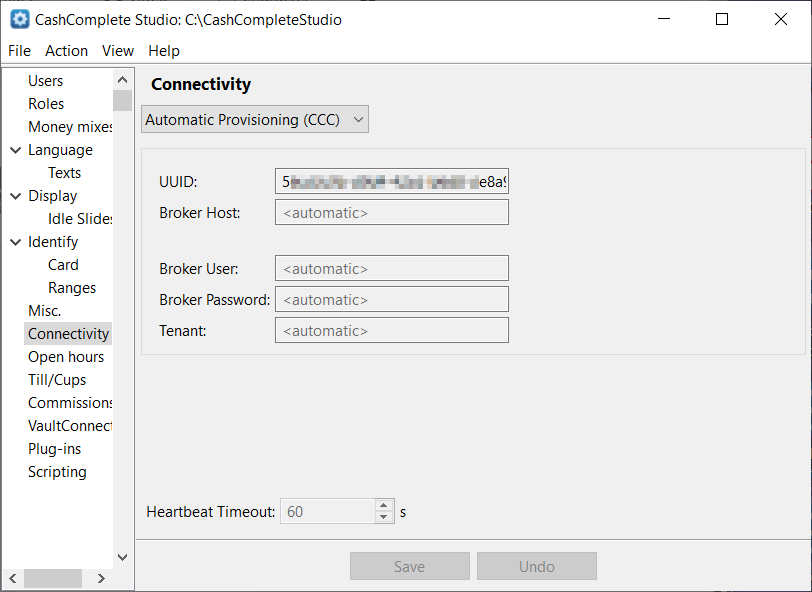Open Automatic Provisioning (CCC) dropdown
This screenshot has width=812, height=592.
[255, 120]
